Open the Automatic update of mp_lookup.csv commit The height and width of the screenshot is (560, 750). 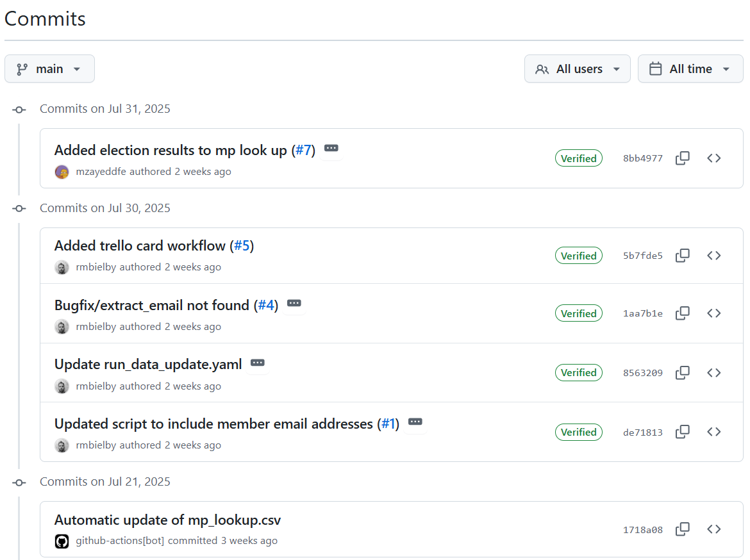(167, 520)
